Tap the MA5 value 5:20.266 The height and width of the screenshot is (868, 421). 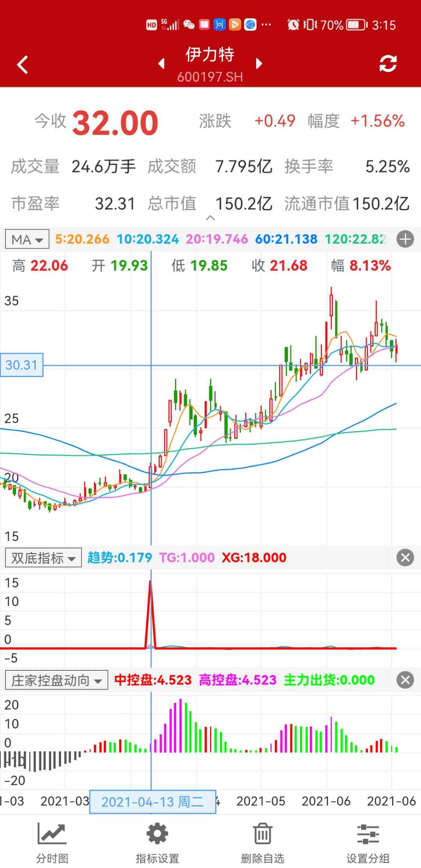(x=82, y=239)
